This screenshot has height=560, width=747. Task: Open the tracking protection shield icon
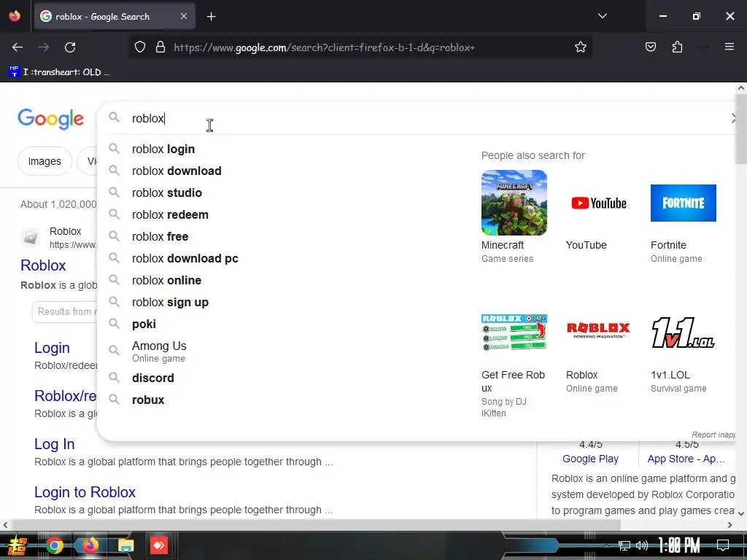point(139,47)
